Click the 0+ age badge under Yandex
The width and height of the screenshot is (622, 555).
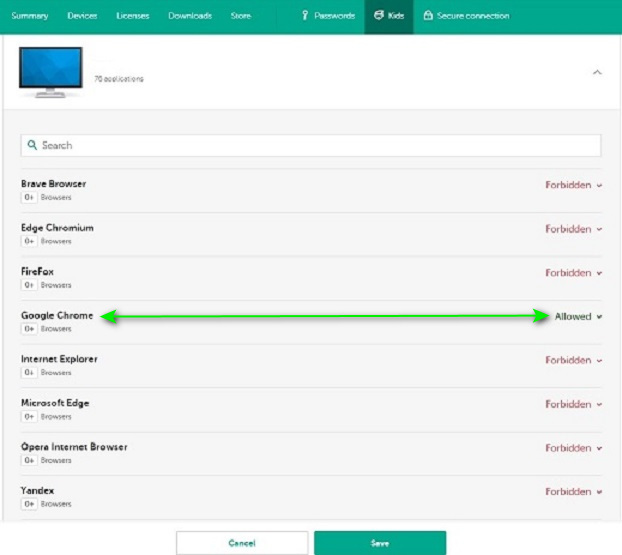(29, 504)
